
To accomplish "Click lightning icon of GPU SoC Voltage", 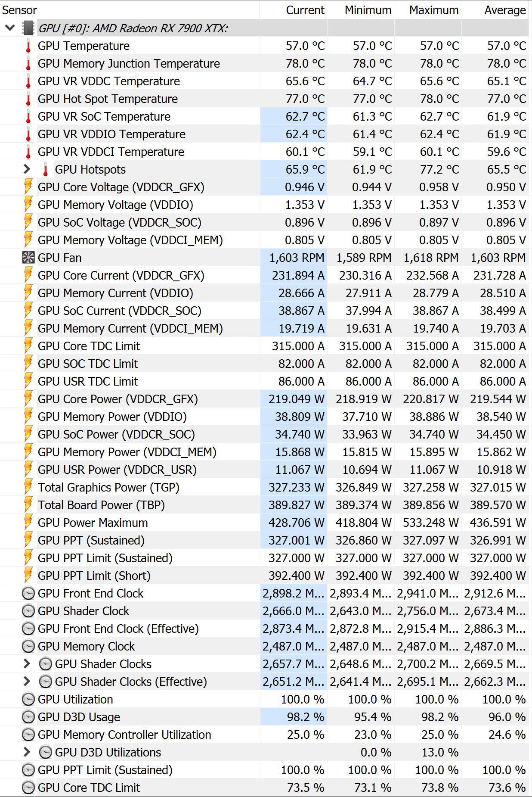I will (x=28, y=222).
